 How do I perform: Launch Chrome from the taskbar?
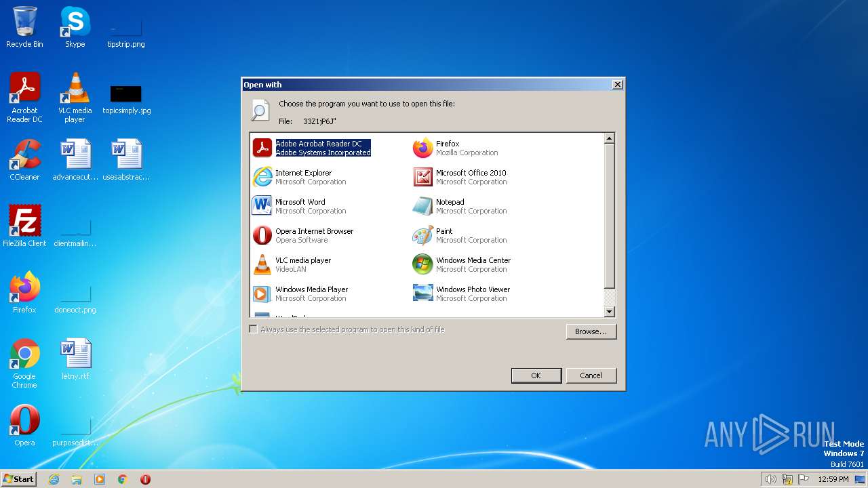[x=123, y=479]
